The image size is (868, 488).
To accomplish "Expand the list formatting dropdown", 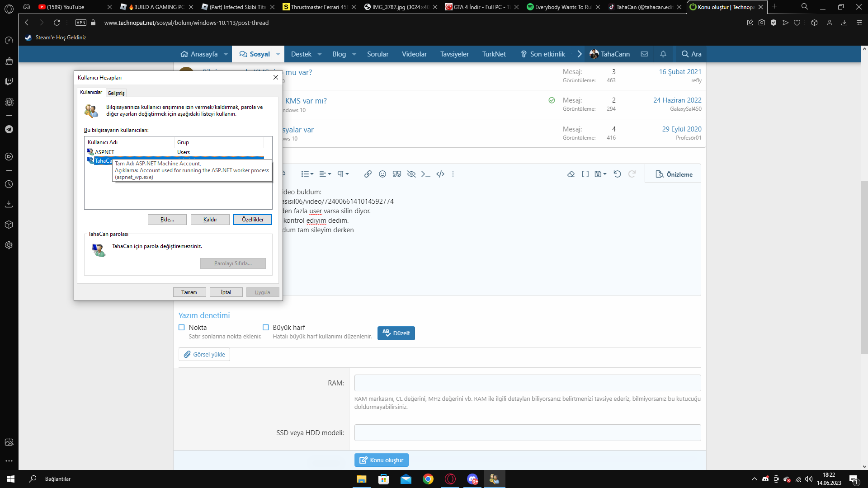I will [307, 174].
